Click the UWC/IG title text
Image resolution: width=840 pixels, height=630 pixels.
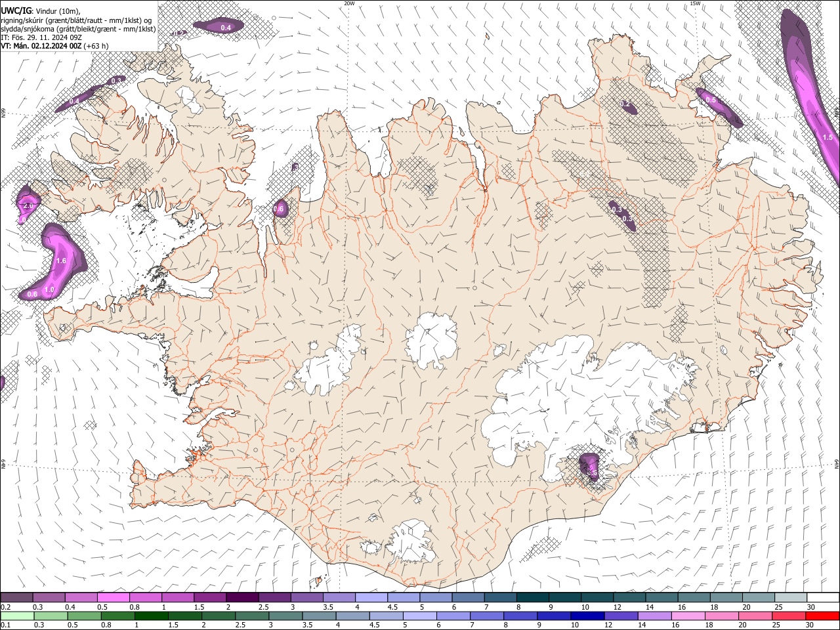point(16,10)
